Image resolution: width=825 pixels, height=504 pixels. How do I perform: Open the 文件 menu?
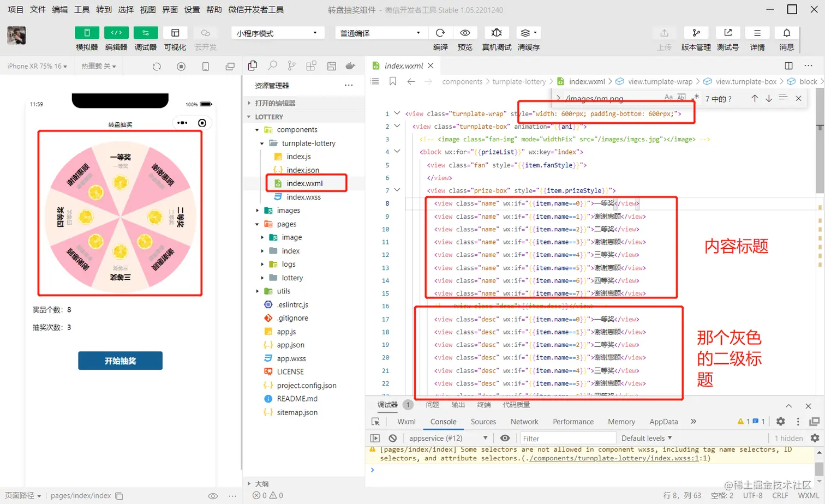[38, 9]
